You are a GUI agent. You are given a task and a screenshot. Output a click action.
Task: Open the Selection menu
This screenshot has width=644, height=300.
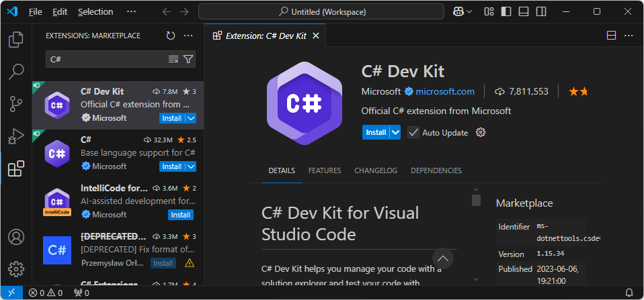pyautogui.click(x=95, y=12)
